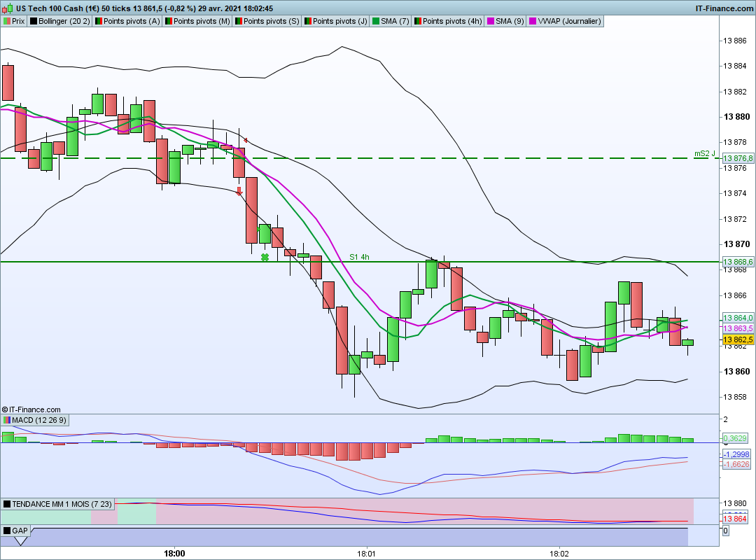Select Points pivots (M) indicator tab
The width and height of the screenshot is (756, 560).
[x=197, y=21]
